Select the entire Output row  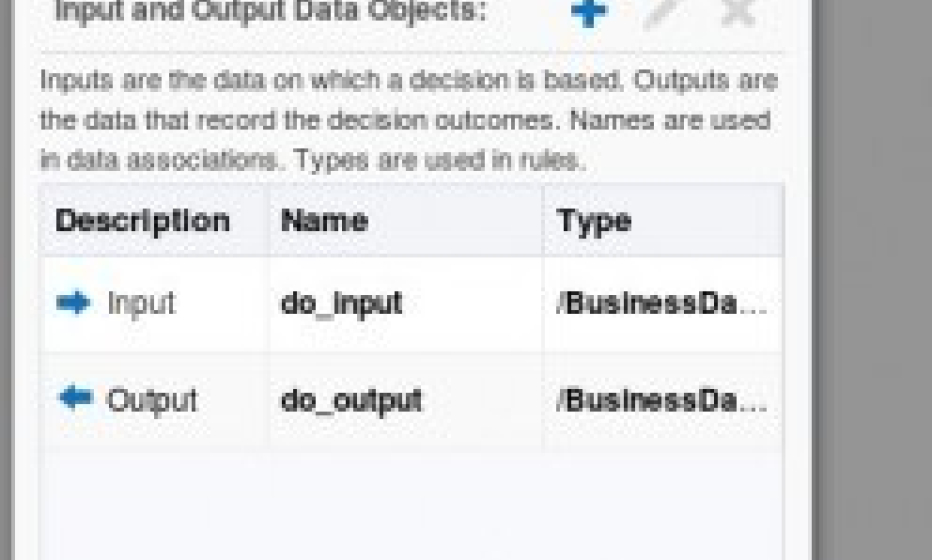[412, 399]
